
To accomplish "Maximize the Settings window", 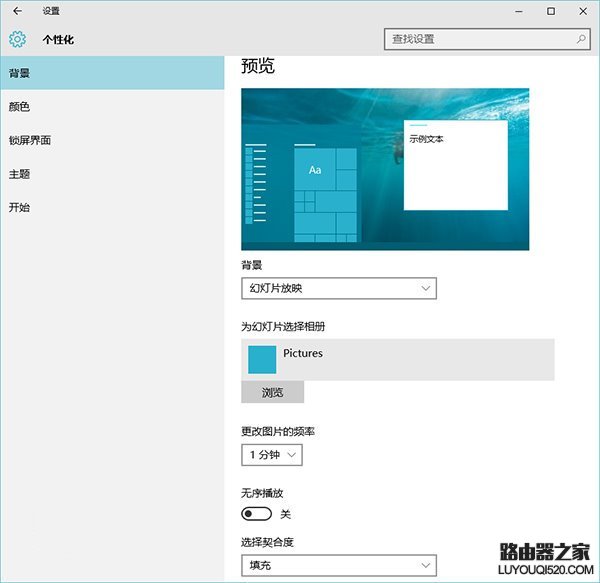I will point(551,11).
